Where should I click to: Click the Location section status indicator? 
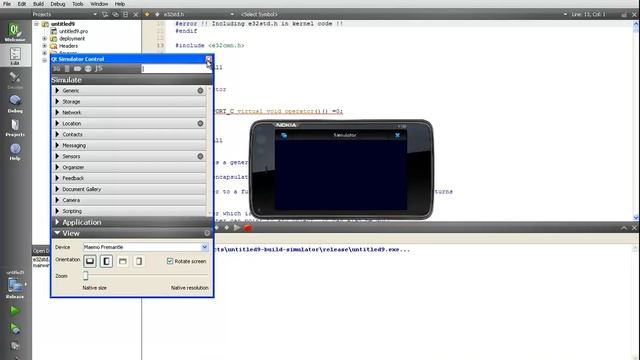(x=200, y=123)
